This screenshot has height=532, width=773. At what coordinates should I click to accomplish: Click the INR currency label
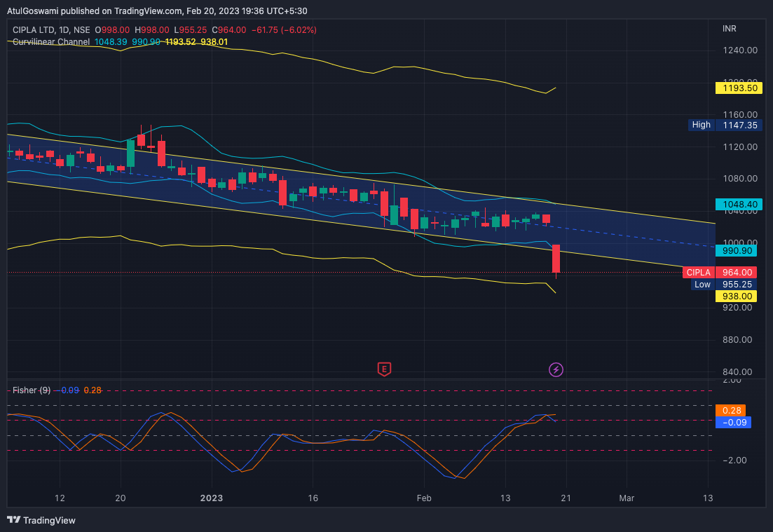click(x=729, y=29)
